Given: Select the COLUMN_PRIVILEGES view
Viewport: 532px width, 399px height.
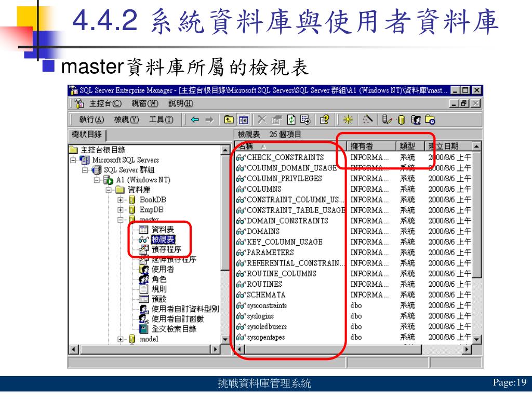Looking at the screenshot, I should coord(279,179).
